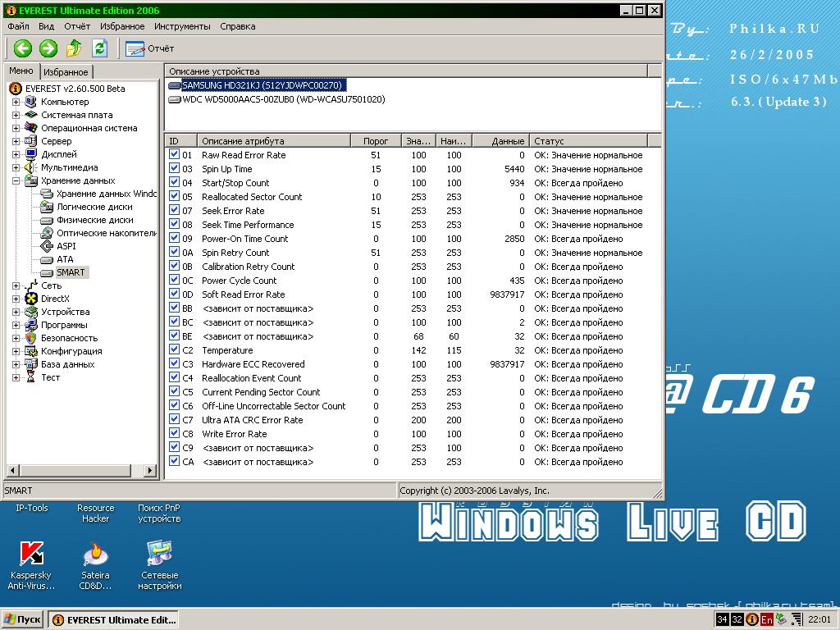This screenshot has width=840, height=630.
Task: Click the Сетевые настройки desktop icon
Action: (159, 555)
